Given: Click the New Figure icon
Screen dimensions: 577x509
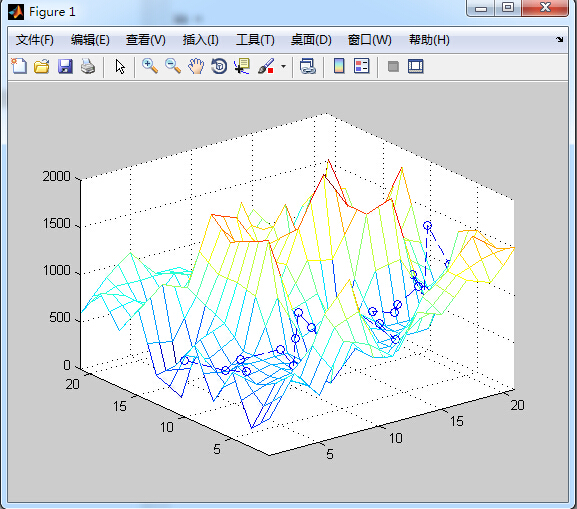Looking at the screenshot, I should click(x=19, y=67).
